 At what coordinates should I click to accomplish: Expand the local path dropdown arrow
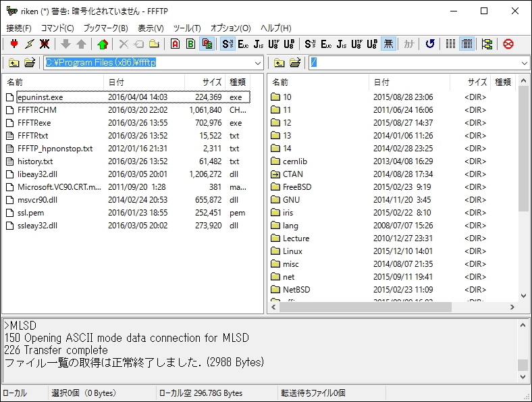click(257, 63)
